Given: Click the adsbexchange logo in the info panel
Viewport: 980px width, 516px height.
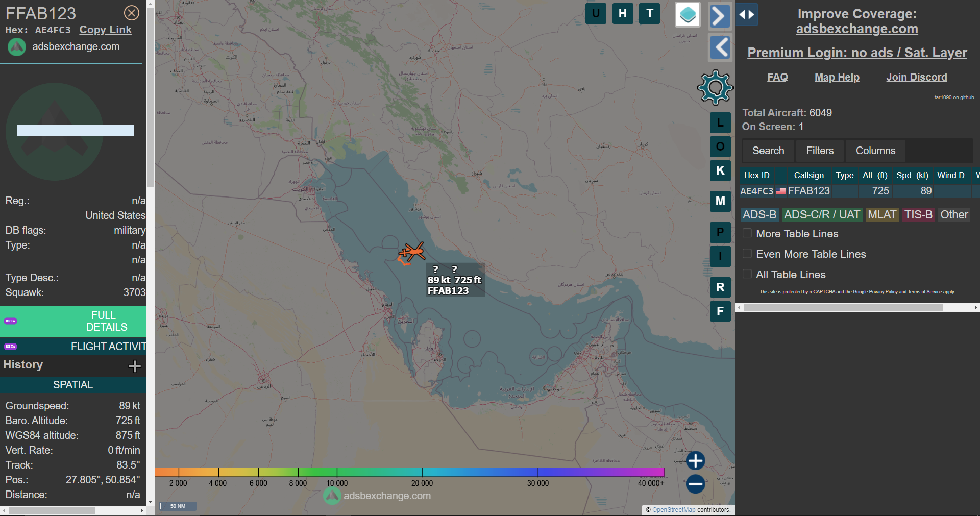Looking at the screenshot, I should tap(17, 47).
